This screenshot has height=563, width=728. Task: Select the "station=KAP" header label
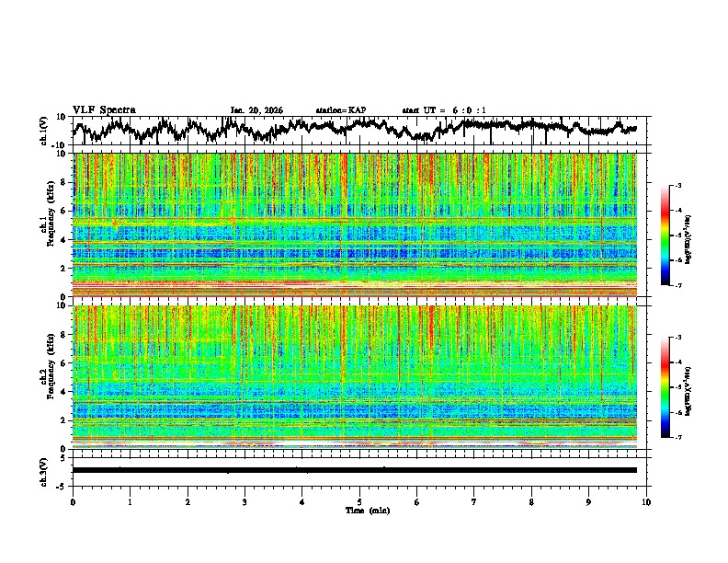[340, 110]
